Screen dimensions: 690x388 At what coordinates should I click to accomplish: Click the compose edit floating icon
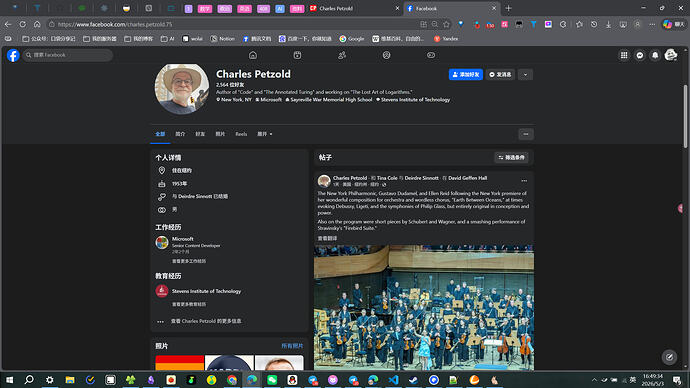coord(669,357)
